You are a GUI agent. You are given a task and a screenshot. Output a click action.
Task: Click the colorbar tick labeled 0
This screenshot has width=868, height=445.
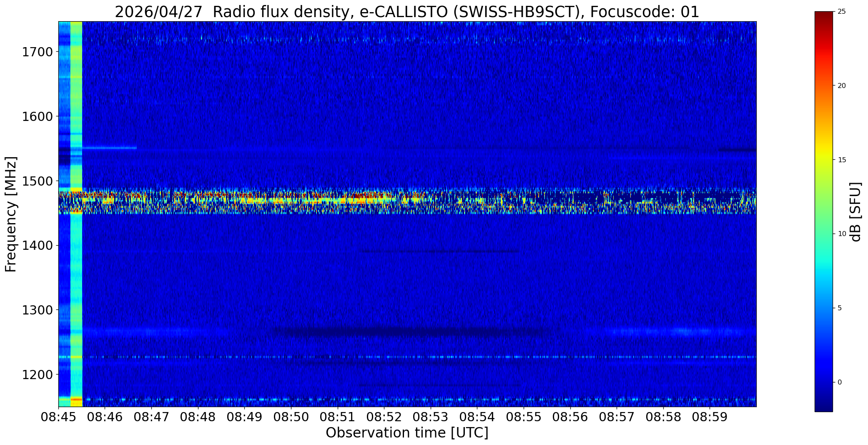point(840,382)
